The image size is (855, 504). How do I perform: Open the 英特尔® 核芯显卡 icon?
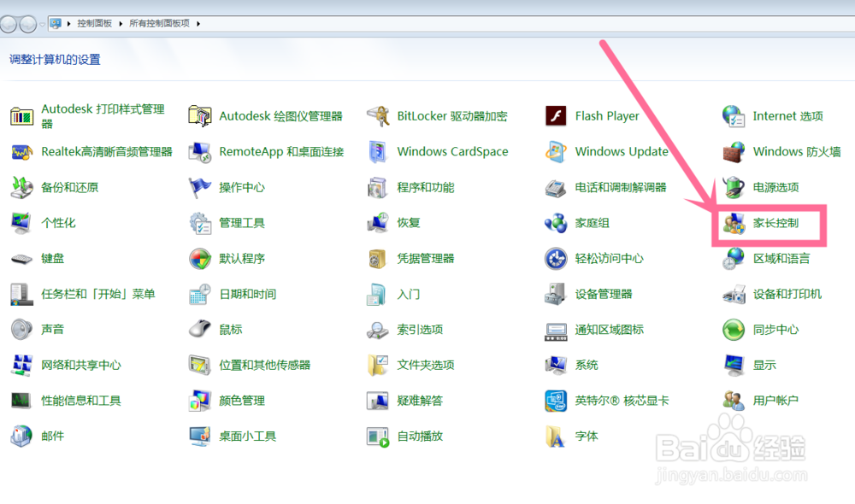[556, 401]
